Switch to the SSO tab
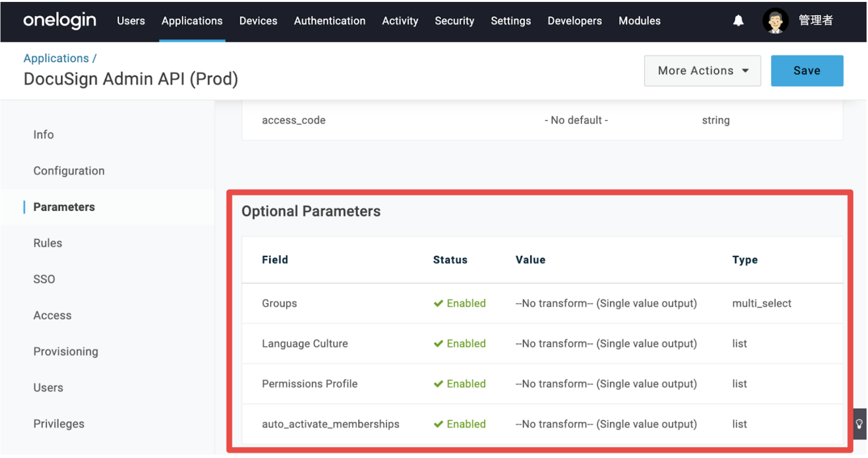 (44, 279)
